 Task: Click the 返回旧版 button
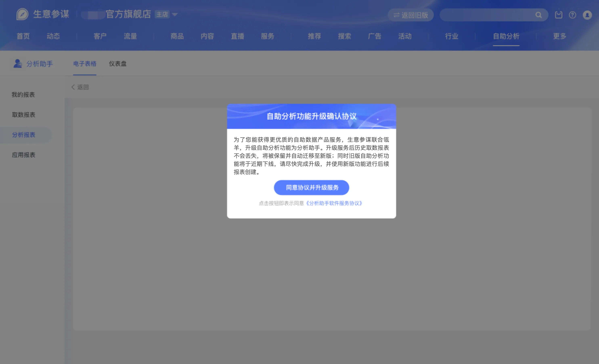[411, 15]
